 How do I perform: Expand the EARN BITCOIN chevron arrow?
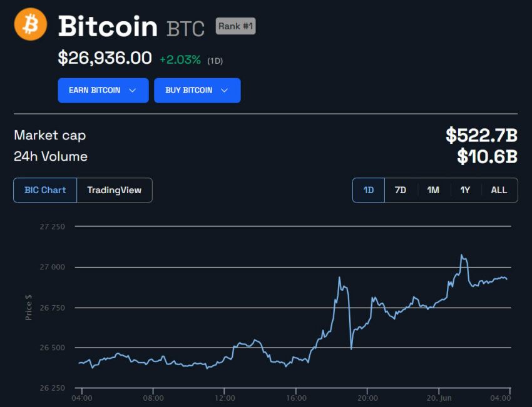coord(133,90)
